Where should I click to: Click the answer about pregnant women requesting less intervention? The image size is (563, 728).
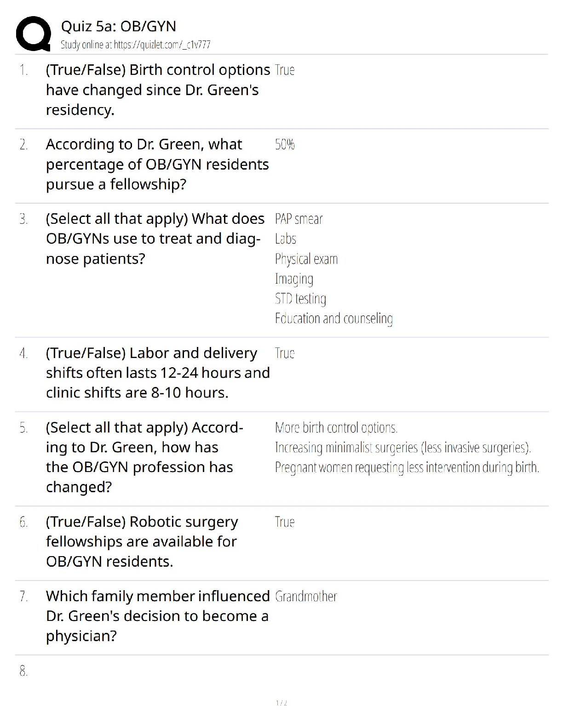pyautogui.click(x=407, y=467)
